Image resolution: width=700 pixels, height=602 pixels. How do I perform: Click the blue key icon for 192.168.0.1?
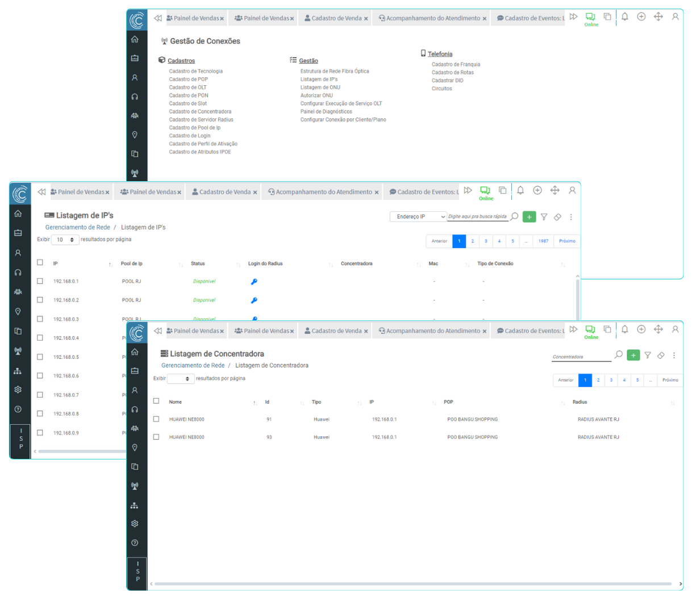coord(254,281)
